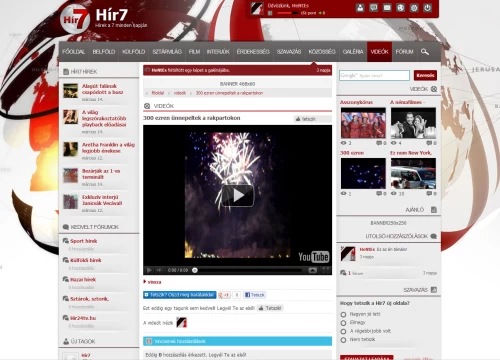Click the Tetszik like button beside video title
The height and width of the screenshot is (360, 500).
(x=306, y=119)
